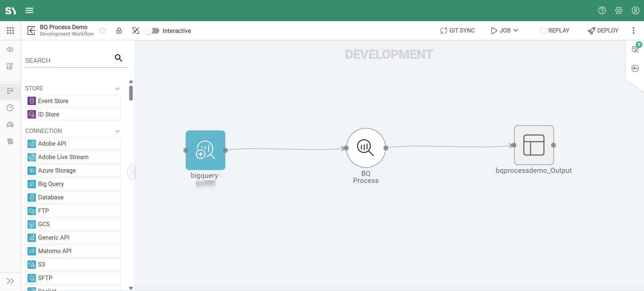Click the bqprocessdemo_Output node
Viewport: 644px width, 291px height.
click(534, 145)
